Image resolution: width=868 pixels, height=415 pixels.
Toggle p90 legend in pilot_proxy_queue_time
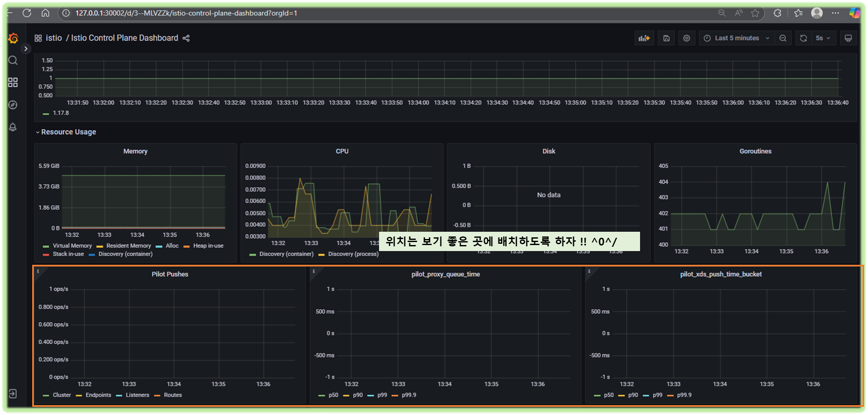point(358,395)
